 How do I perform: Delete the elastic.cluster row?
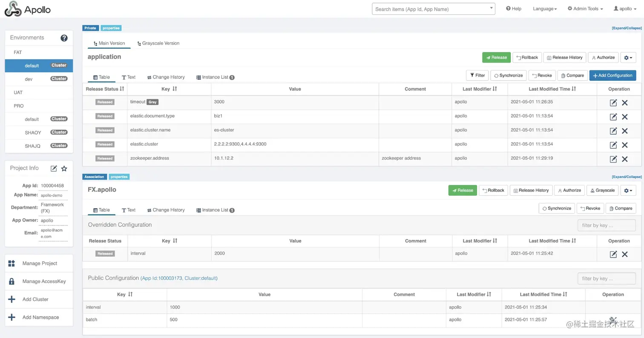625,145
